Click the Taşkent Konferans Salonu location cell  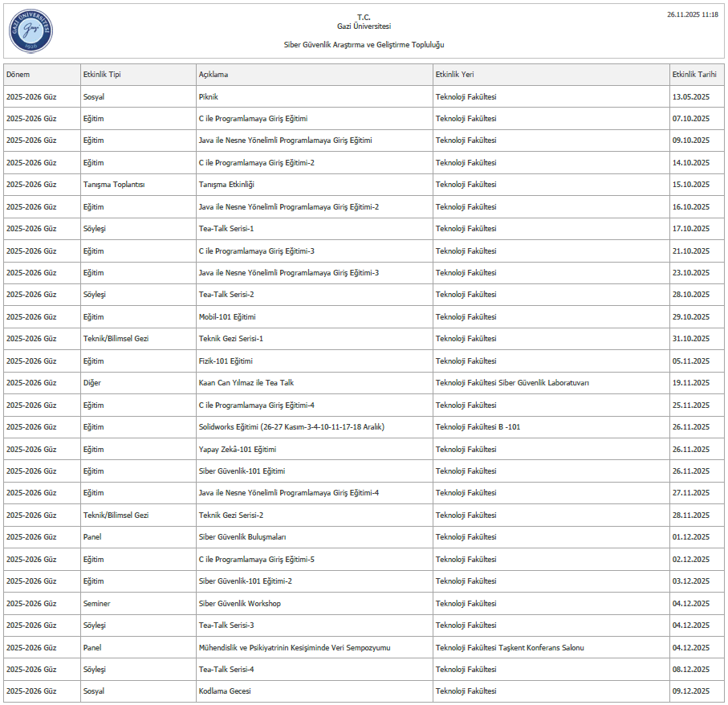tap(510, 647)
